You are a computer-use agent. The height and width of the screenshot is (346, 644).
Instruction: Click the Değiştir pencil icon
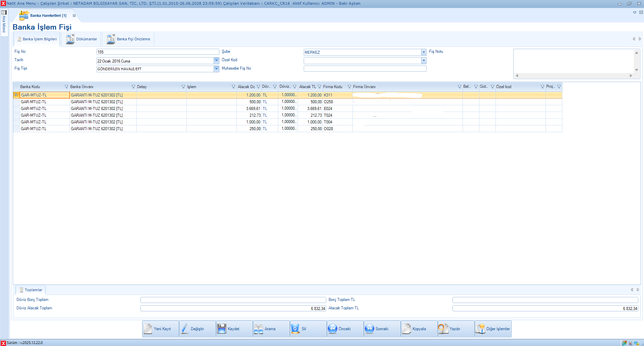[x=185, y=329]
